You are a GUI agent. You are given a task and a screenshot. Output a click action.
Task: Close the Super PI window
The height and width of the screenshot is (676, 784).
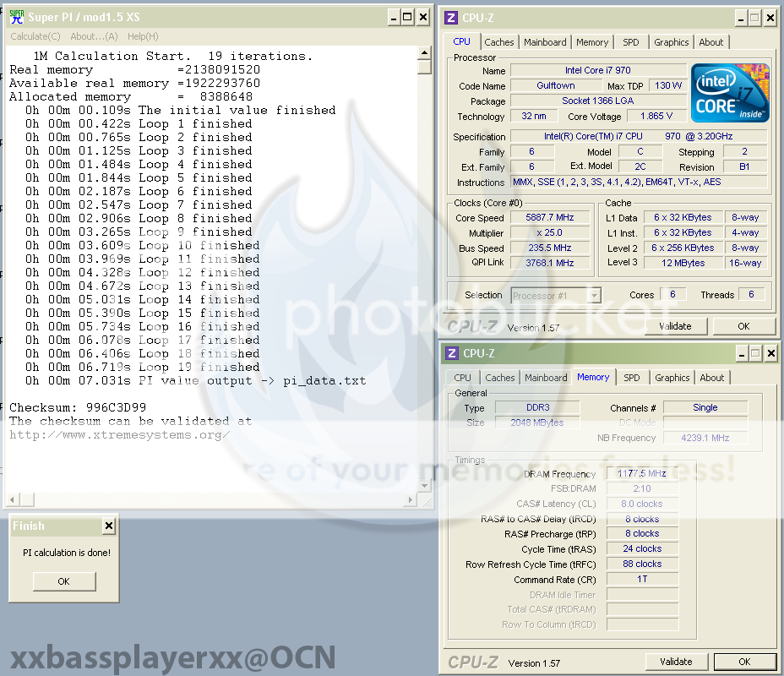[x=423, y=18]
